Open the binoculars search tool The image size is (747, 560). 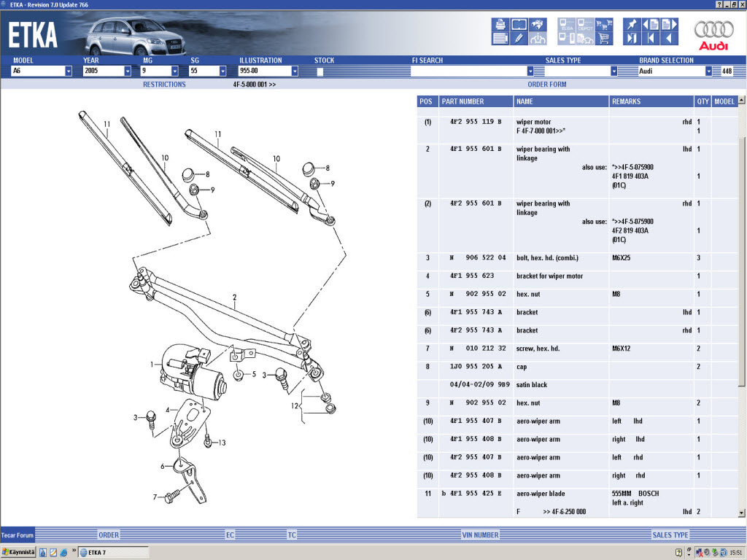(538, 24)
